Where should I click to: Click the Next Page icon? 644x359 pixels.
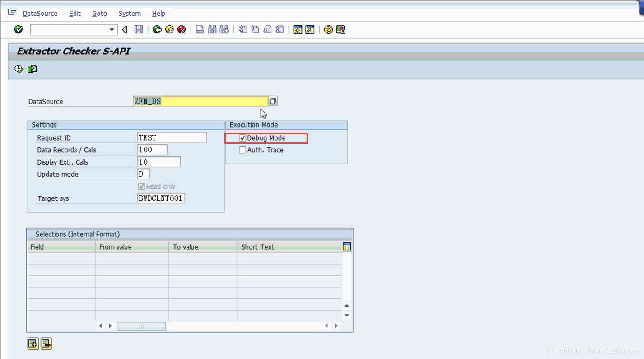[267, 29]
